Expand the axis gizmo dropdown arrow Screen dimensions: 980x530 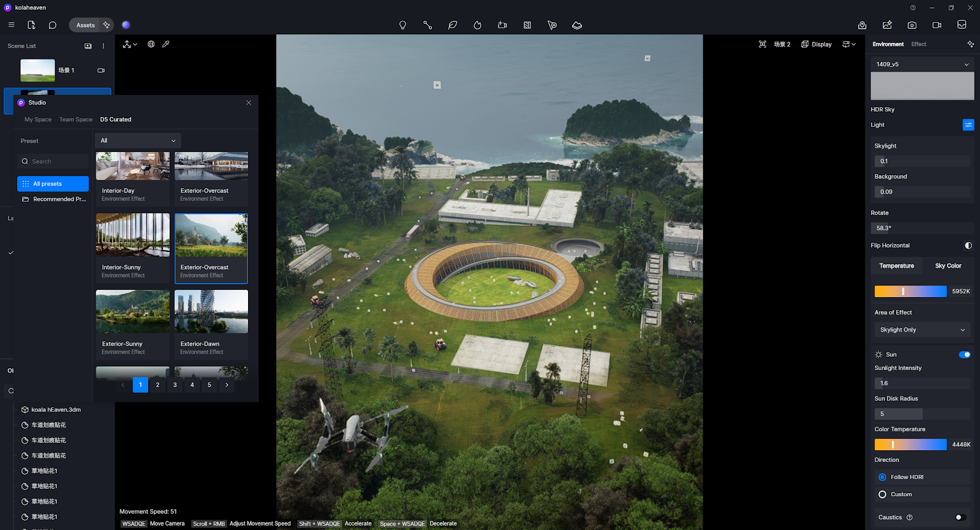click(135, 44)
